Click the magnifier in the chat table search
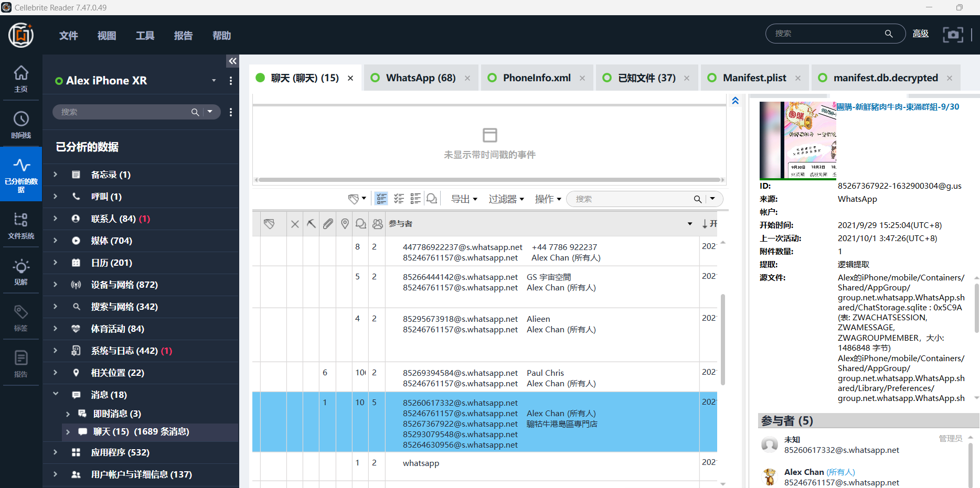Image resolution: width=980 pixels, height=488 pixels. [698, 199]
